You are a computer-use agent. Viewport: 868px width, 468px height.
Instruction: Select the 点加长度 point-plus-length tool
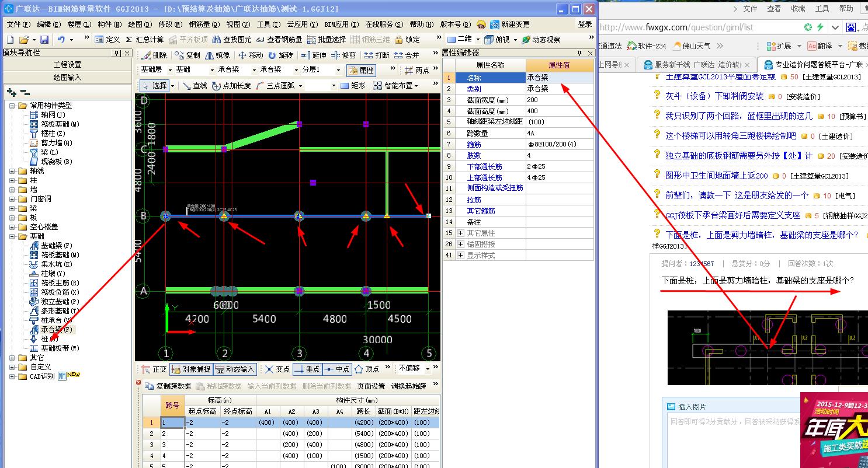[231, 85]
